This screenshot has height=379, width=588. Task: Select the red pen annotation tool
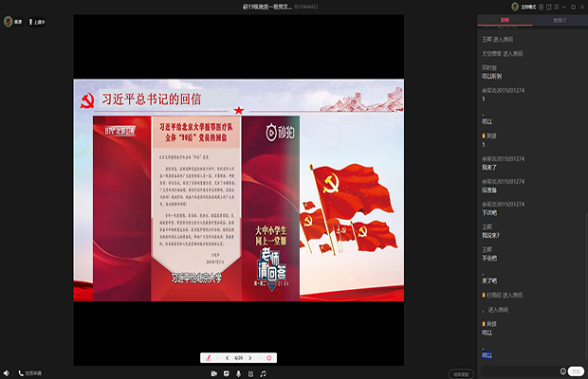209,357
